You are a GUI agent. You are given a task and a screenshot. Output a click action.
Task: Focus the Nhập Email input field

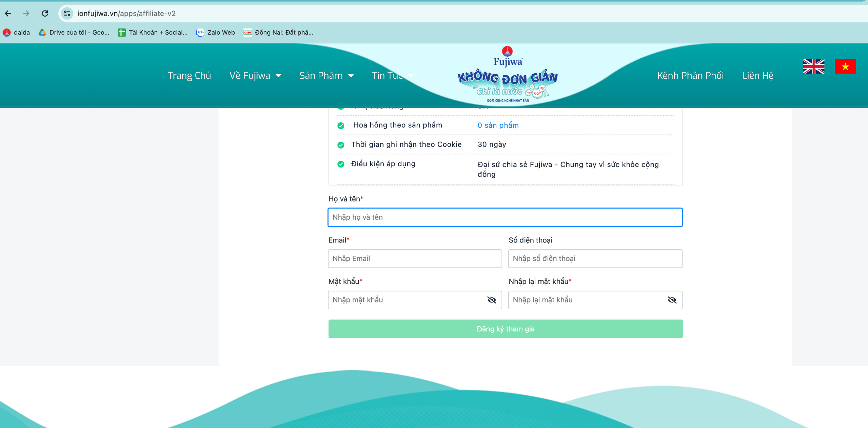[x=415, y=259]
